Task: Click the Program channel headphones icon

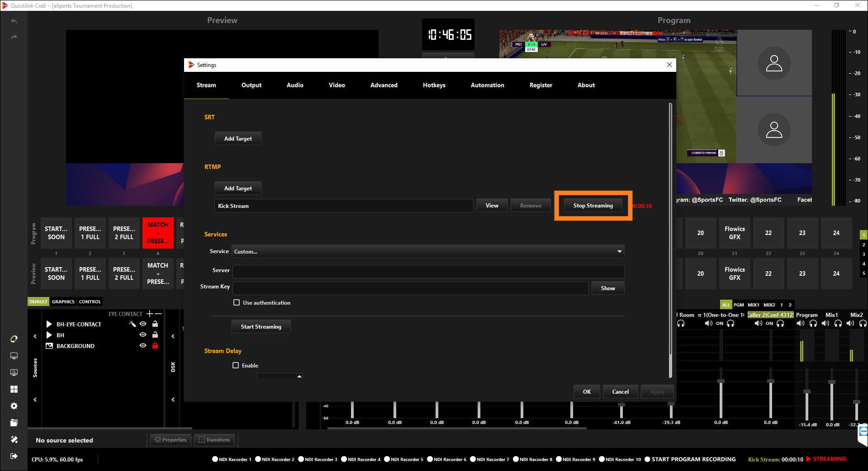Action: coord(813,323)
